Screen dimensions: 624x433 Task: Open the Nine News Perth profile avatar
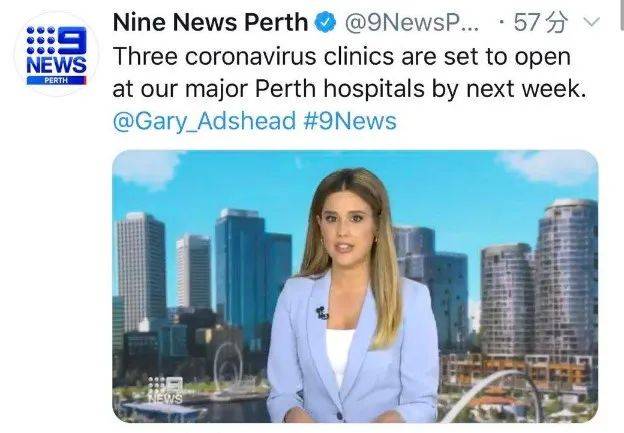click(x=56, y=55)
